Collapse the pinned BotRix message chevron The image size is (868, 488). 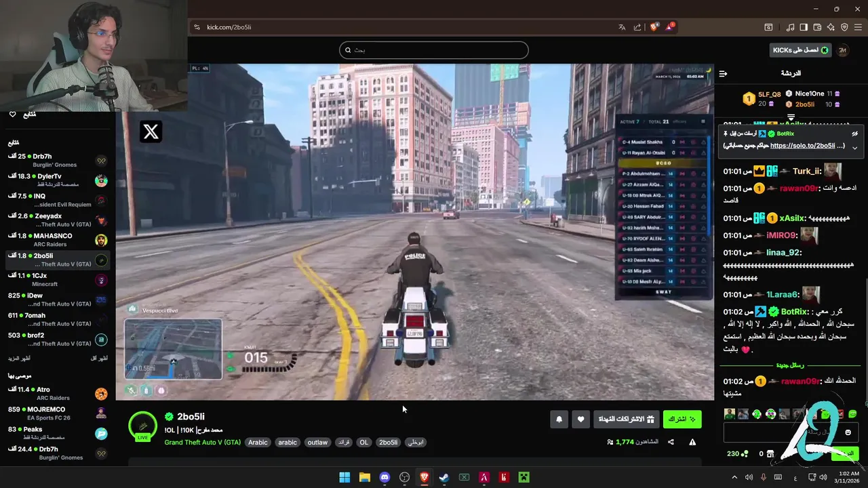(855, 146)
